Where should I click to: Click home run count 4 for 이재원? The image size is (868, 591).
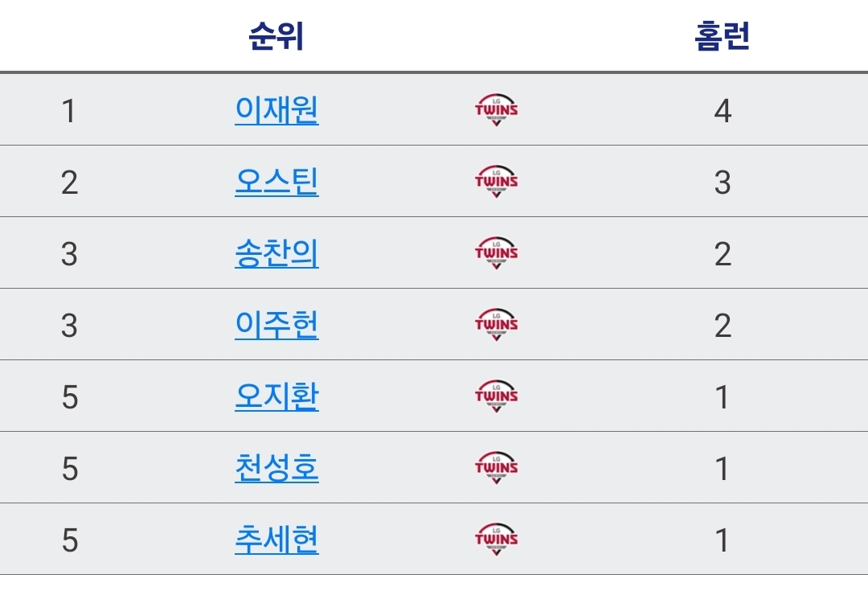click(722, 111)
